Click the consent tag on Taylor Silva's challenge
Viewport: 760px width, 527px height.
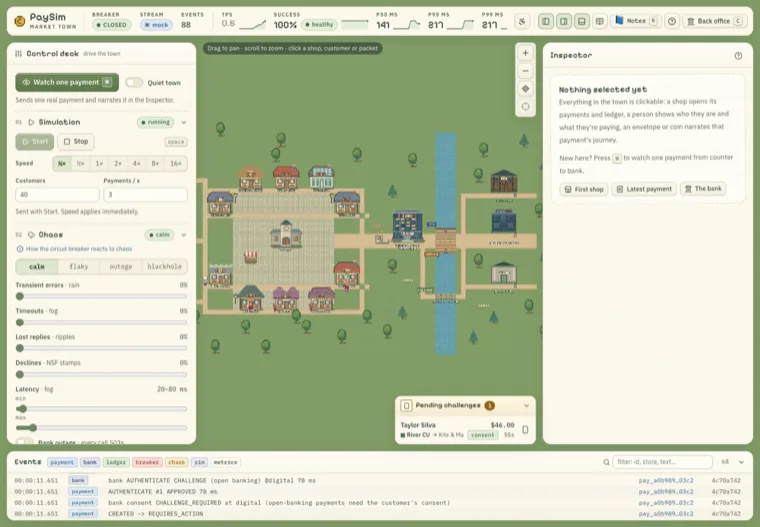[483, 435]
